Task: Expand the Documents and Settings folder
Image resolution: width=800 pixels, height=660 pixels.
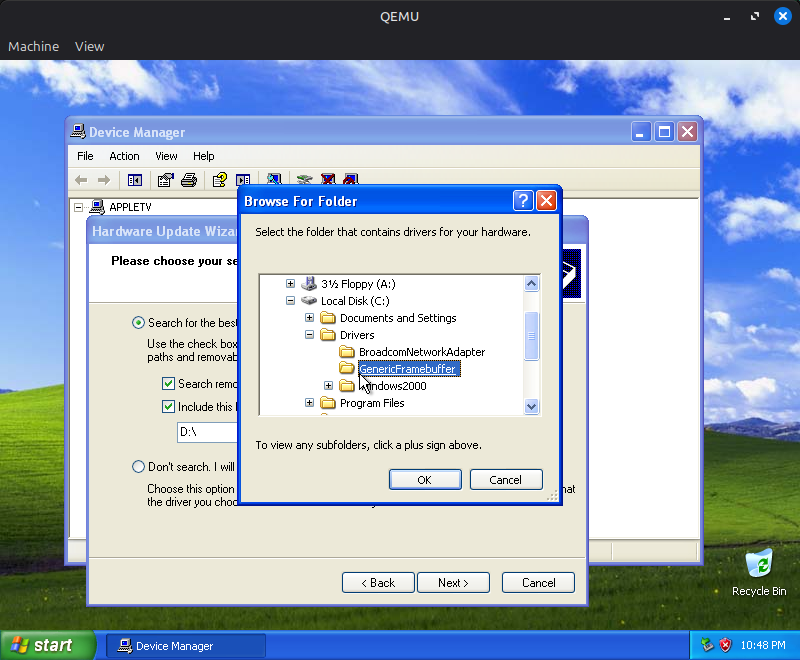Action: [311, 317]
